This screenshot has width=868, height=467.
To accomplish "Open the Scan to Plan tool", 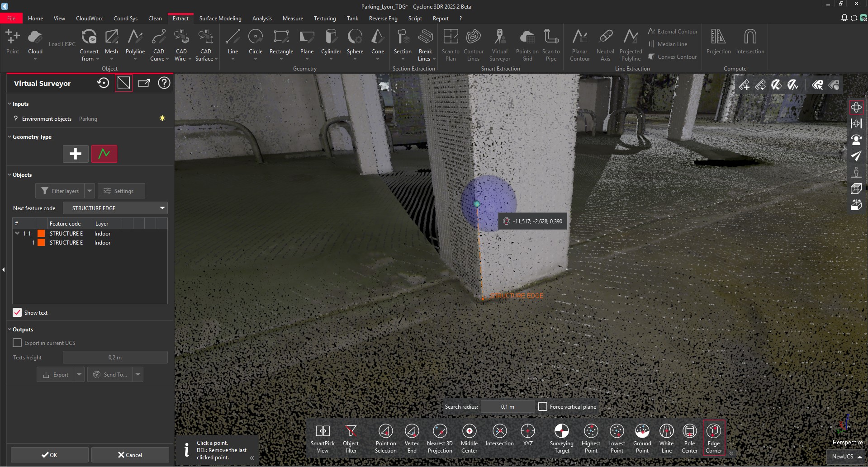I will tap(450, 44).
